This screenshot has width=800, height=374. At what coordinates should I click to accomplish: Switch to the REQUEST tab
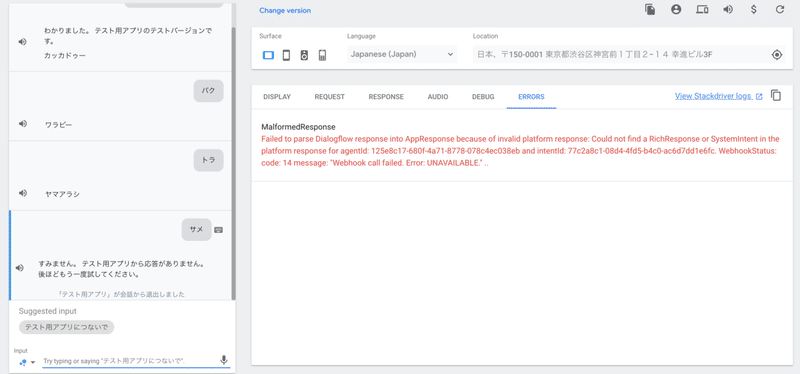point(330,96)
